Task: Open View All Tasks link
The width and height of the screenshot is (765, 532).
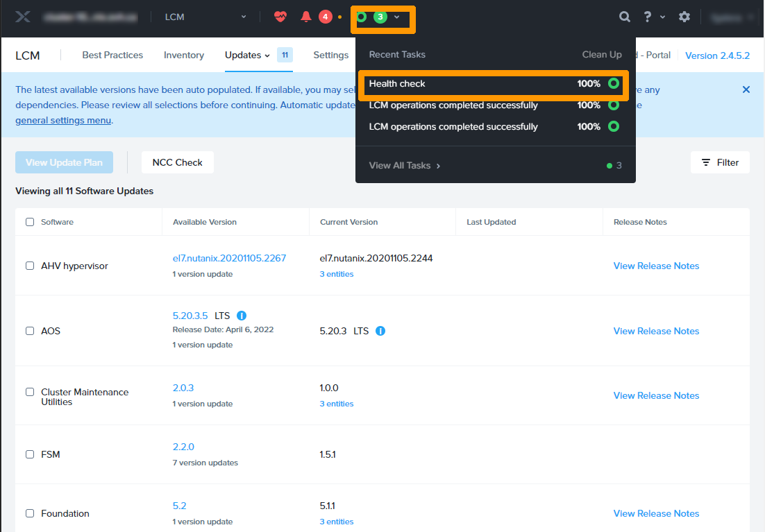Action: point(404,165)
